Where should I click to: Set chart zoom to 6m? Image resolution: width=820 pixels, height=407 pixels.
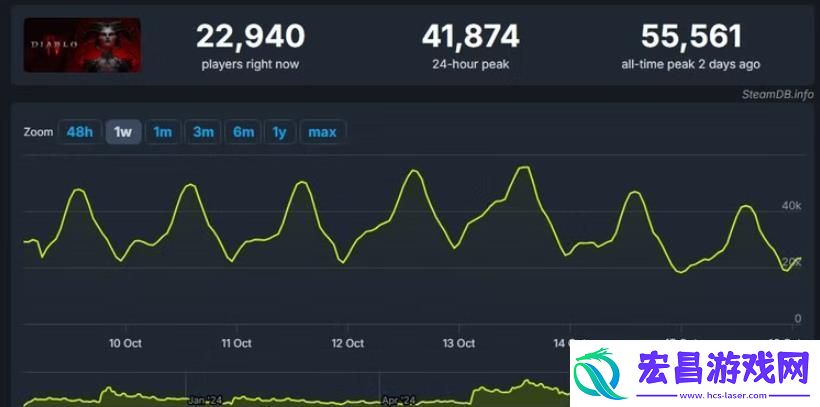(243, 132)
